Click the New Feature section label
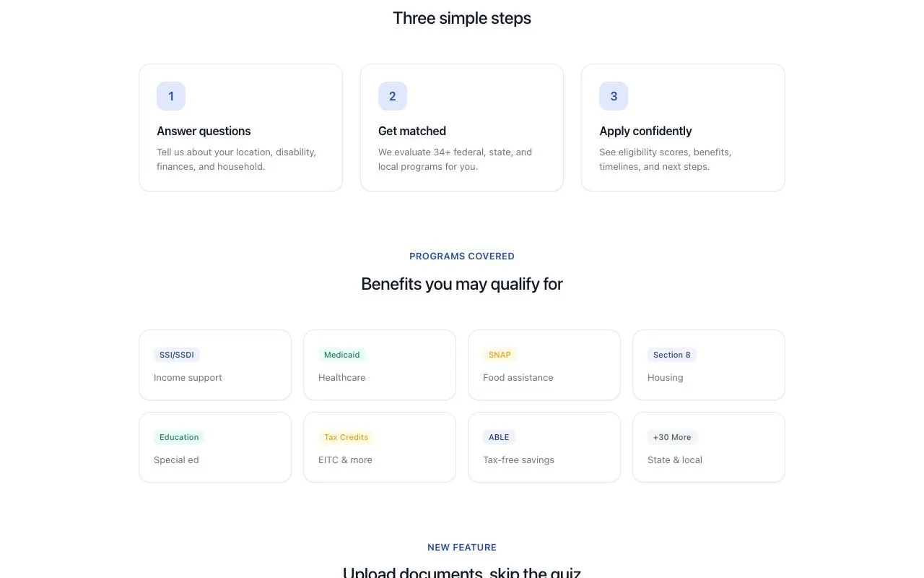 coord(462,548)
